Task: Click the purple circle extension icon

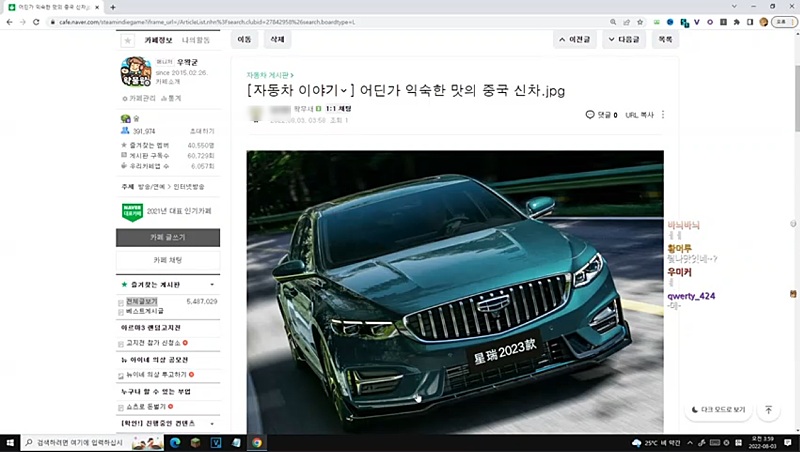Action: (710, 22)
